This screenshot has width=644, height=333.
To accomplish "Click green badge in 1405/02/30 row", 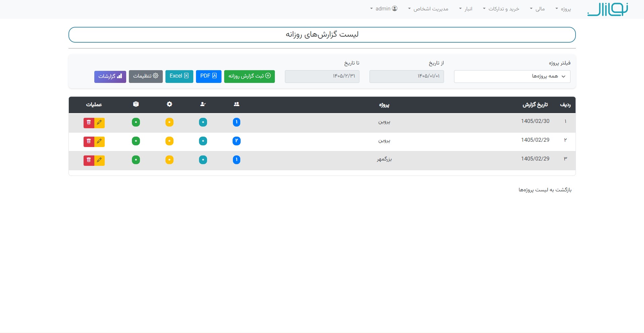I will coord(136,122).
